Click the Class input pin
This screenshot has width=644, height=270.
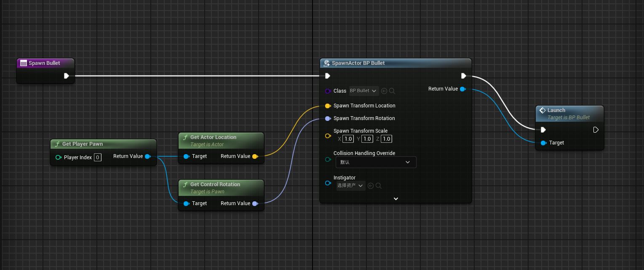[x=328, y=91]
